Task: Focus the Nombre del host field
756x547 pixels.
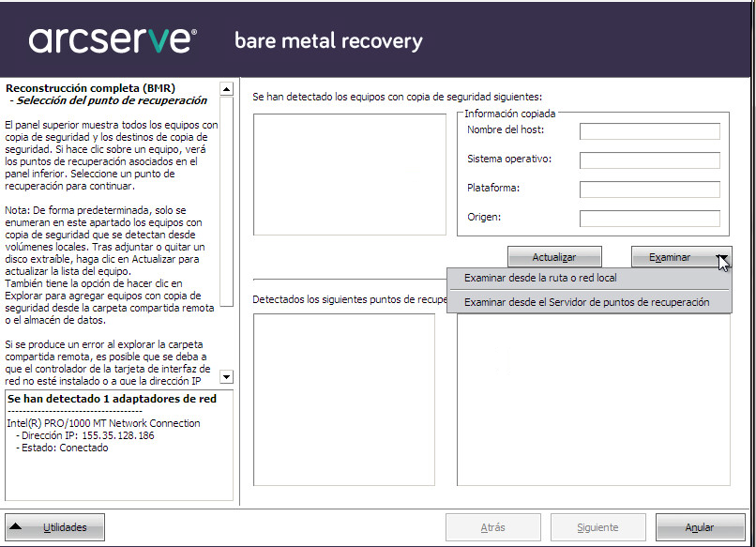Action: coord(649,131)
